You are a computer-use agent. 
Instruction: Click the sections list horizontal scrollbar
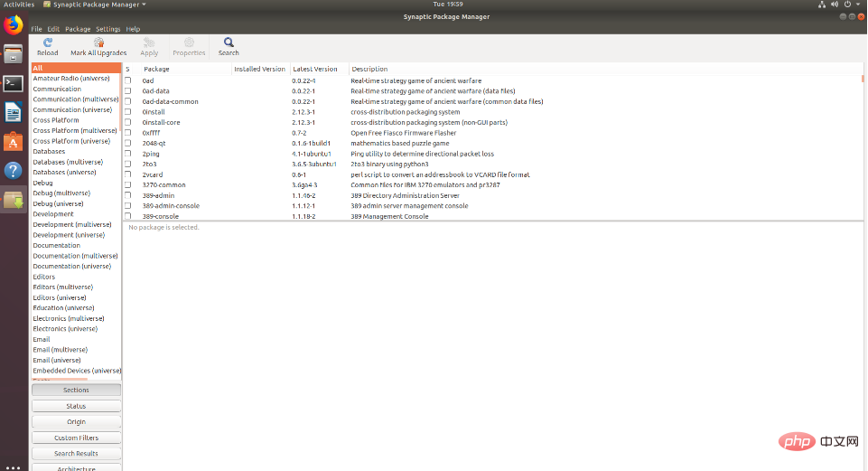[x=60, y=380]
